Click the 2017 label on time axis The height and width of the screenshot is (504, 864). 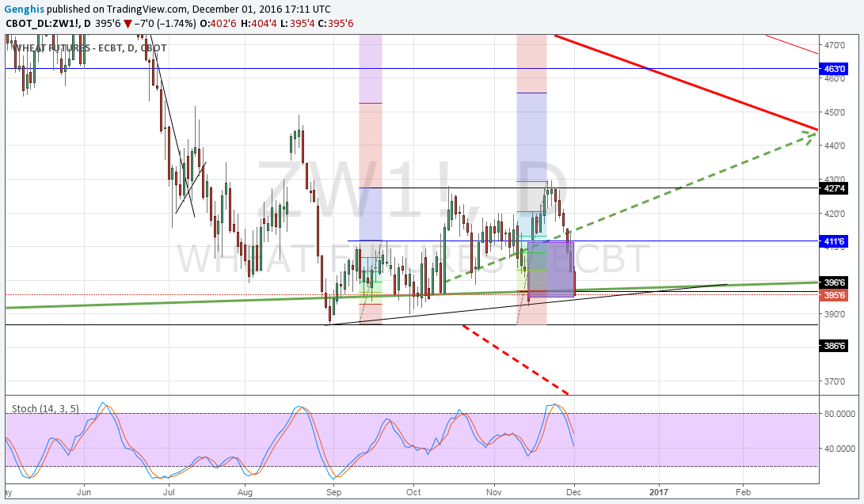(658, 492)
